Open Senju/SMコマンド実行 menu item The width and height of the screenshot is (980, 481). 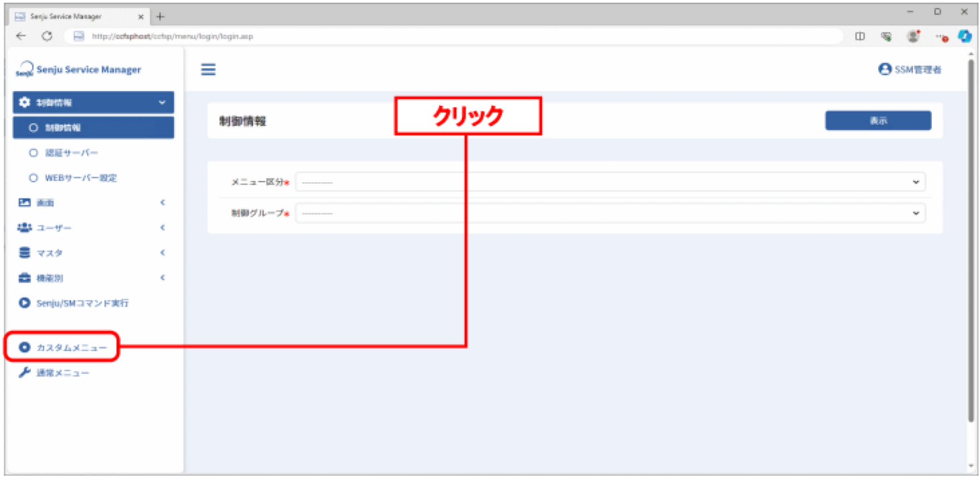tap(82, 303)
